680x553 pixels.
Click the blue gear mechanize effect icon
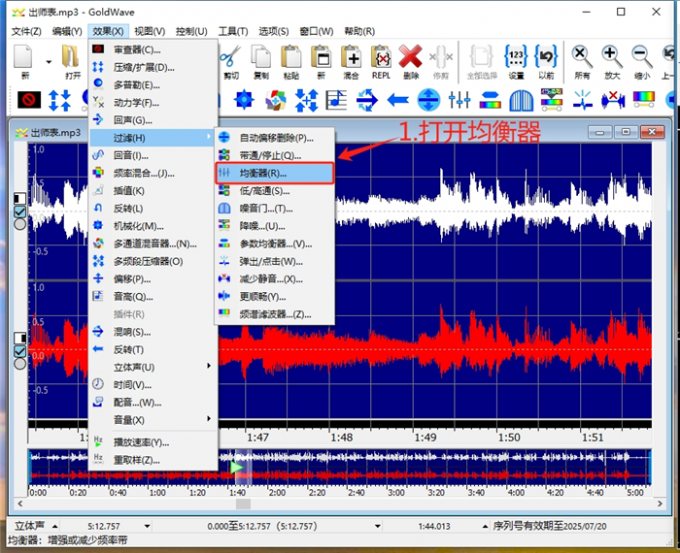pos(244,100)
